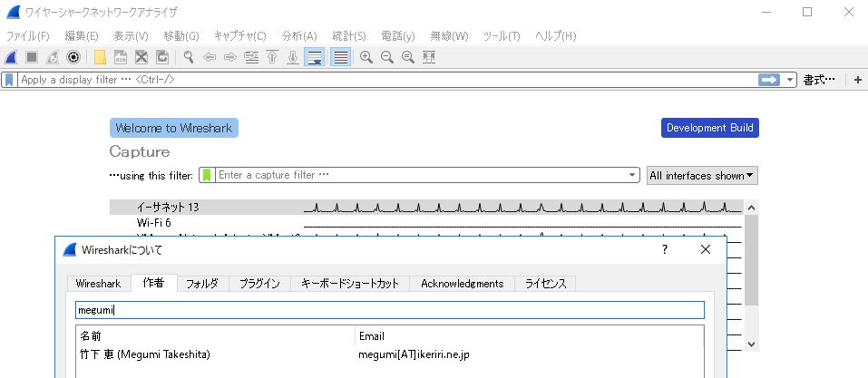Open display filter bookmarks
Screen dimensions: 868x378
[9, 80]
